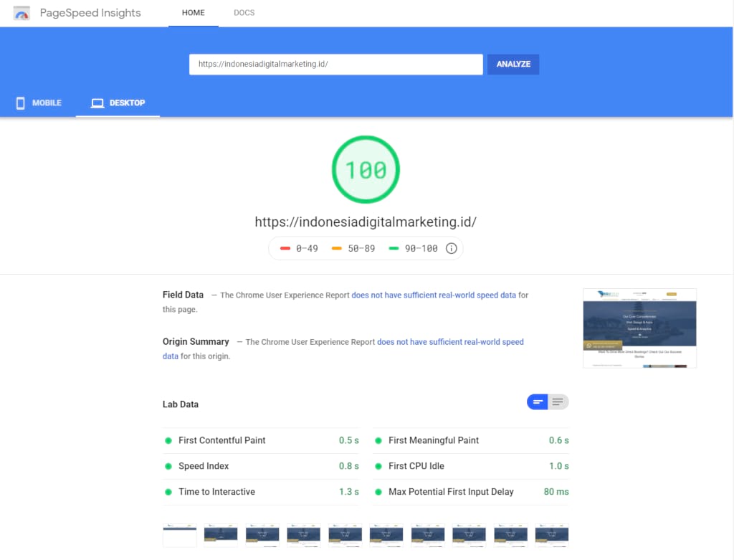
Task: Switch Lab Data to compact bar view
Action: [x=538, y=402]
